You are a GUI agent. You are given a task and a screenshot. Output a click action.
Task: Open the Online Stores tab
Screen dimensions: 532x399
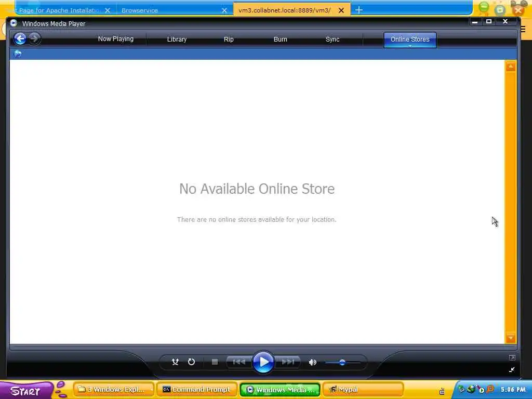click(x=410, y=39)
